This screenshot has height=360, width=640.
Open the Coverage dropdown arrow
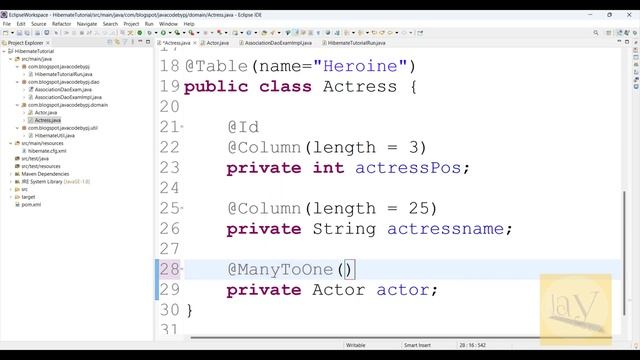[x=184, y=33]
